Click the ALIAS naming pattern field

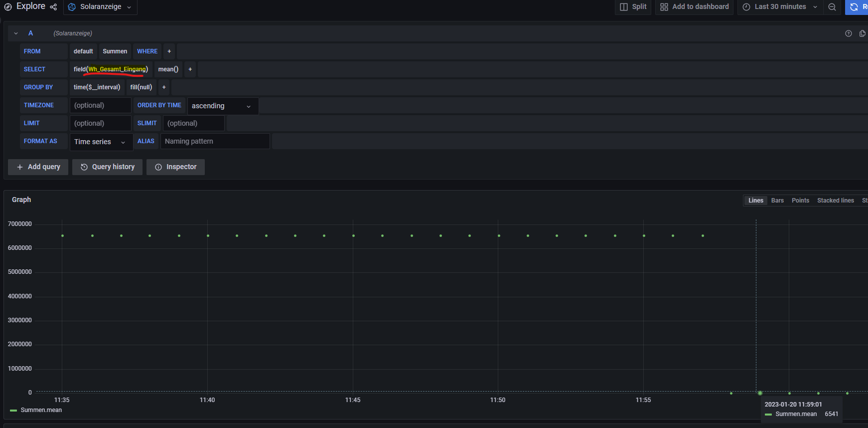215,141
